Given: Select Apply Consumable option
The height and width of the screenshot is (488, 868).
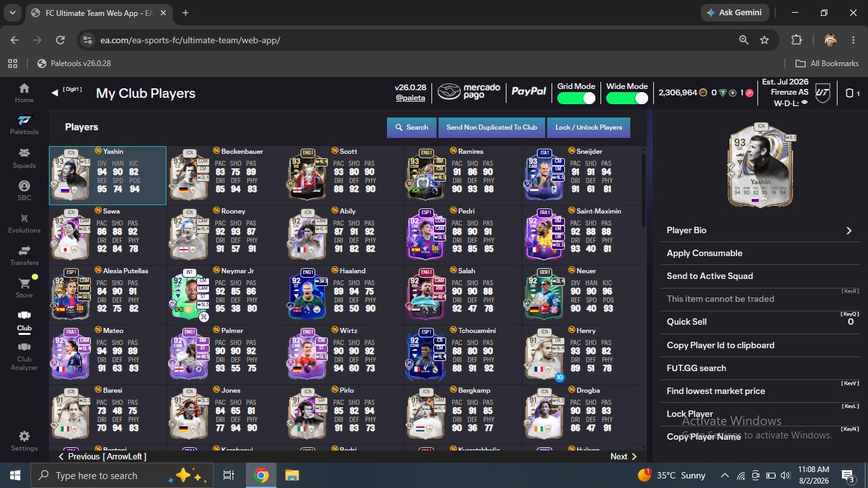Looking at the screenshot, I should (x=760, y=253).
